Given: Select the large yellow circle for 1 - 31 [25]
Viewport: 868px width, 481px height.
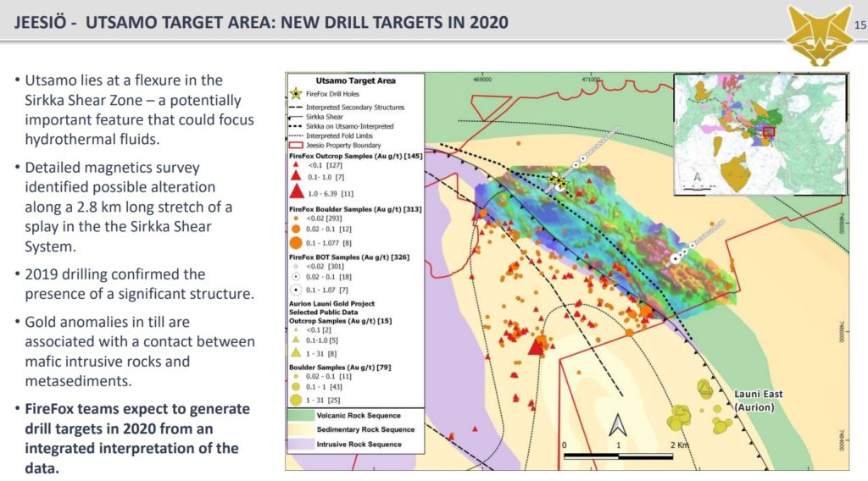Looking at the screenshot, I should pos(296,400).
